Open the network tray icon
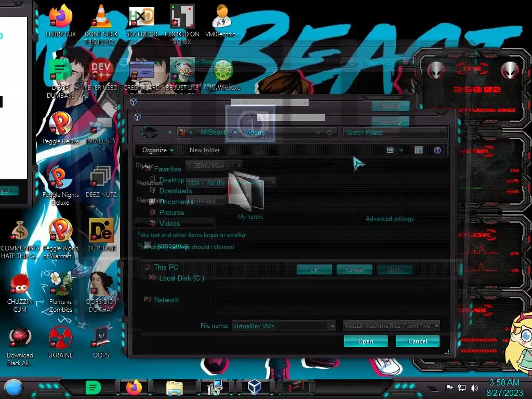Screen dimensions: 532x399 coord(462,388)
